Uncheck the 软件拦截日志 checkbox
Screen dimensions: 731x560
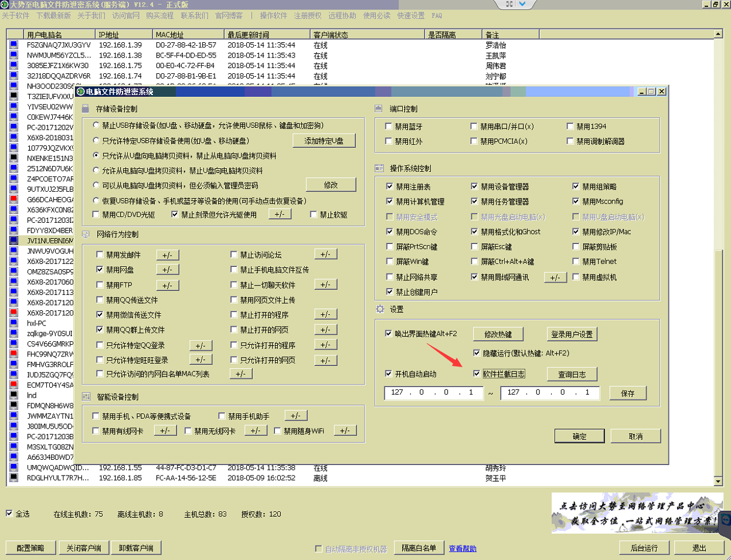click(x=477, y=374)
